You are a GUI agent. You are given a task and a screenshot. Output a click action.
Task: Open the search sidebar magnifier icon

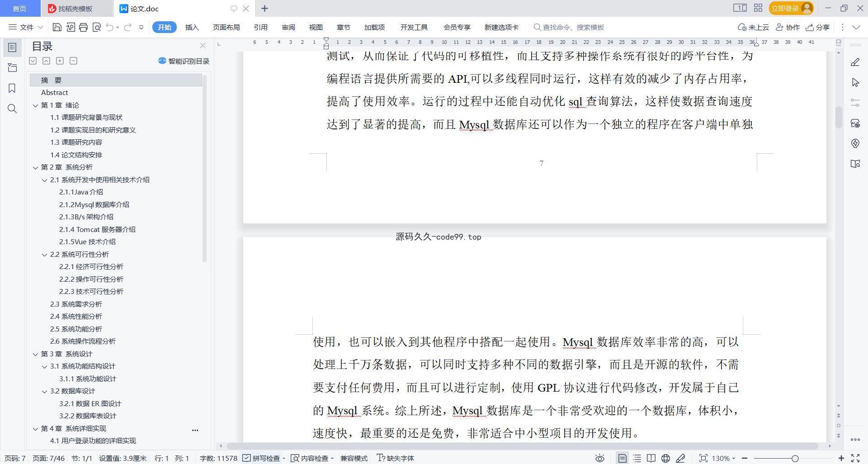pyautogui.click(x=12, y=109)
